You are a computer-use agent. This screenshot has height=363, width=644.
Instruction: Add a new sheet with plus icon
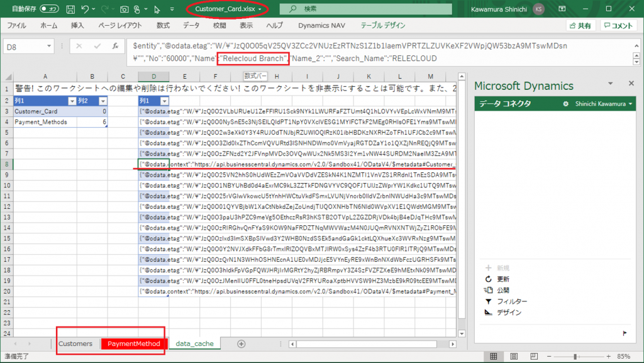coord(241,343)
